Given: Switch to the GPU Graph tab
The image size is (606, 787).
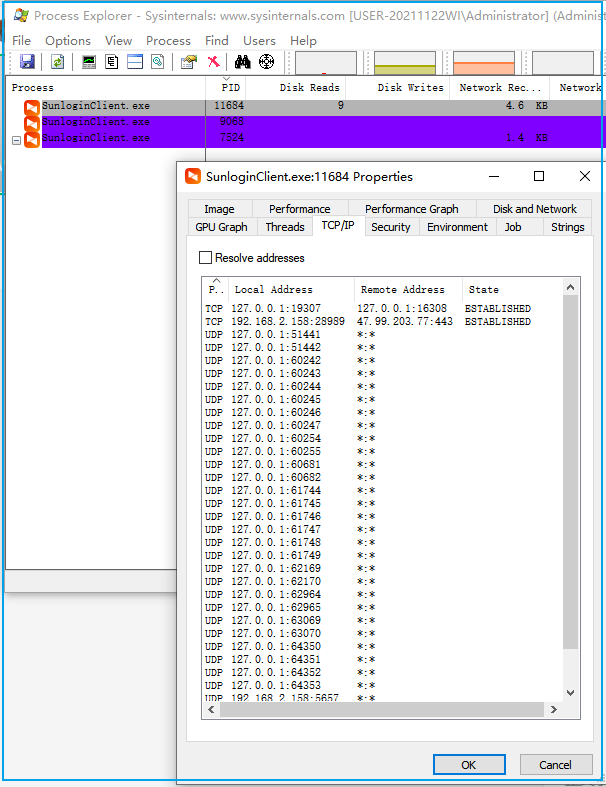Looking at the screenshot, I should tap(221, 227).
